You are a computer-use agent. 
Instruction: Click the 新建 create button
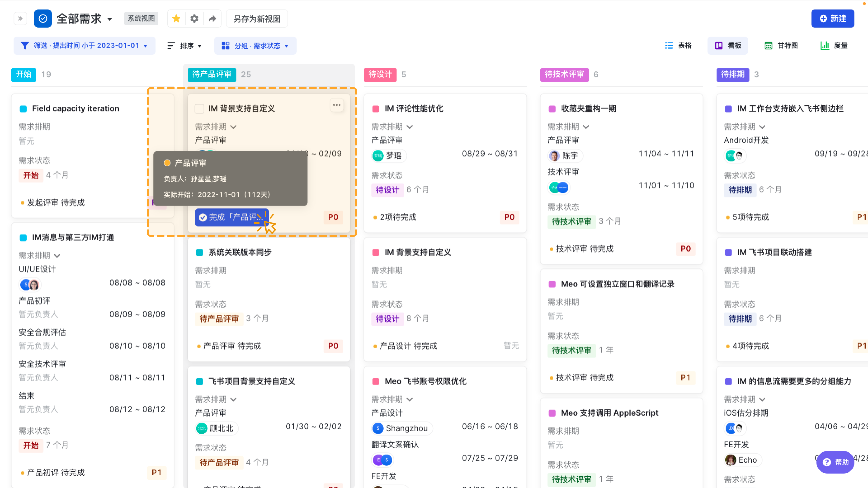(x=833, y=19)
